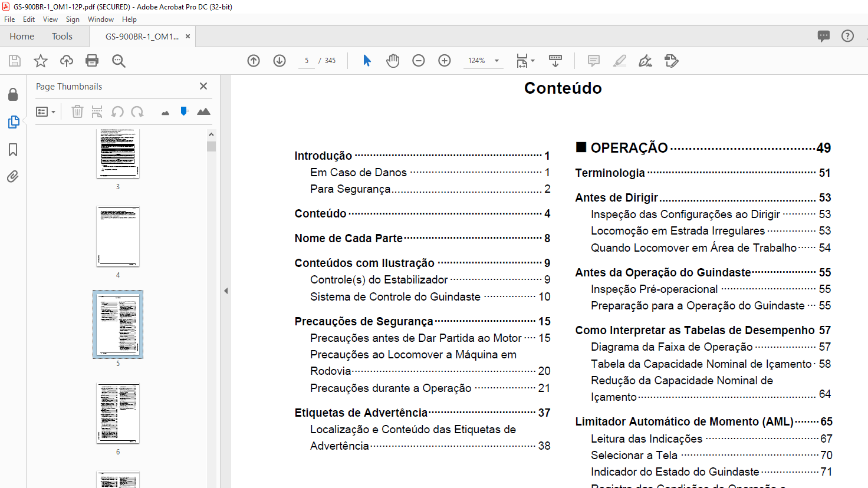The height and width of the screenshot is (488, 868).
Task: Click the 'Inspeção Pré-operacional' entry
Action: point(655,289)
